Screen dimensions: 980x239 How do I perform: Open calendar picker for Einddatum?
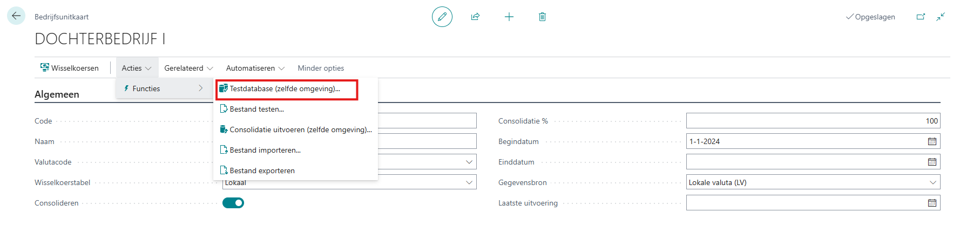[932, 162]
